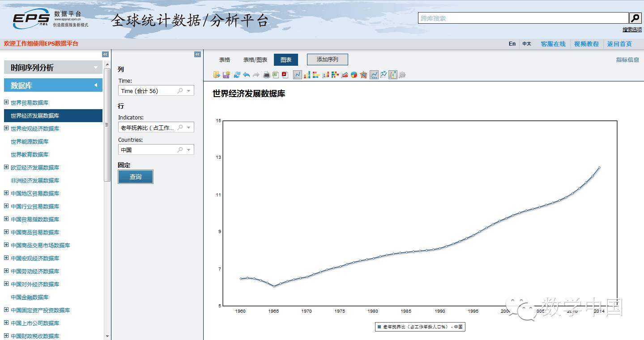
Task: Switch to the 表格/图表 tab
Action: (x=255, y=59)
